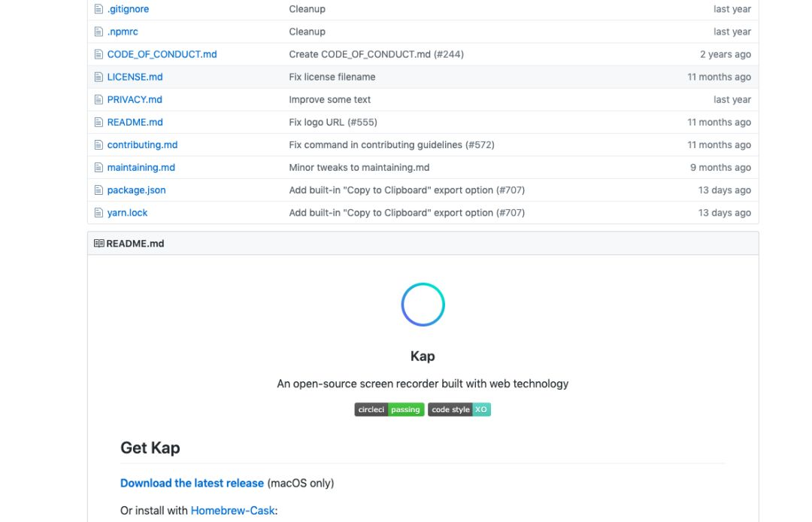Click the file icon next to package.json
Viewport: 812px width, 522px height.
pyautogui.click(x=98, y=190)
